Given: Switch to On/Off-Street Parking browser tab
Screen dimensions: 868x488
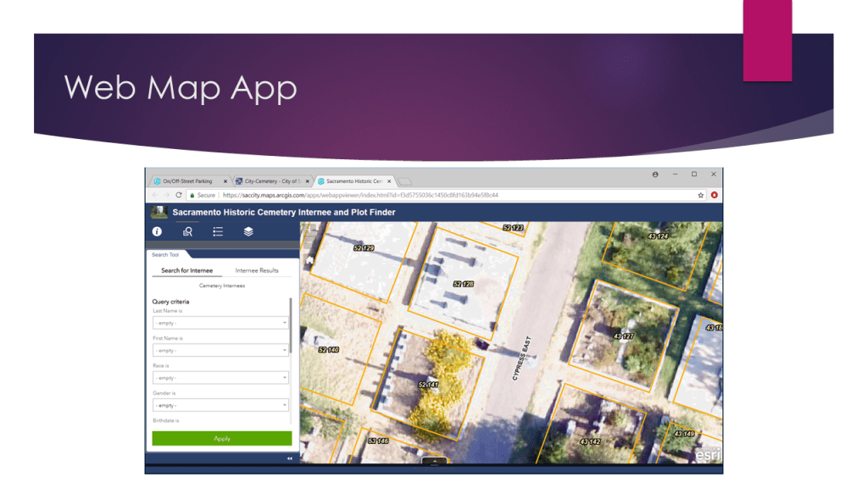Looking at the screenshot, I should pos(188,181).
